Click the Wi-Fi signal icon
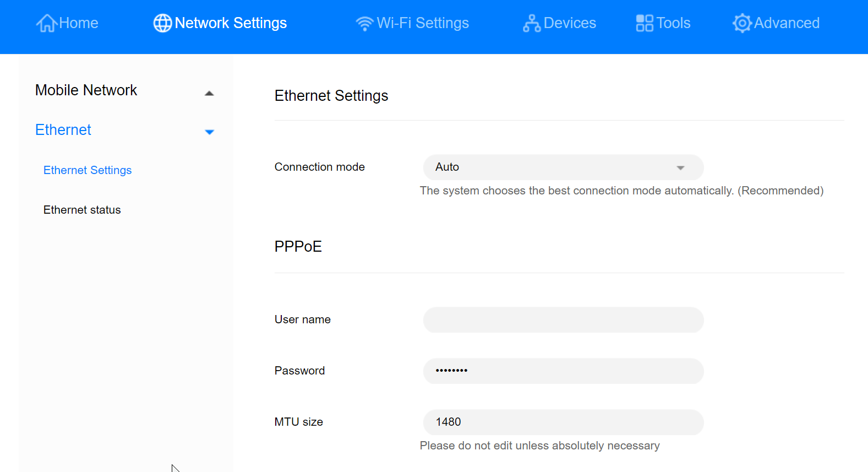868x472 pixels. tap(364, 23)
